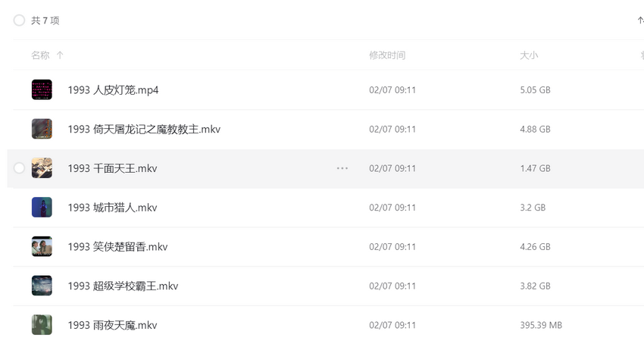Sort by 名称 using the arrow
The image size is (644, 344).
tap(60, 55)
